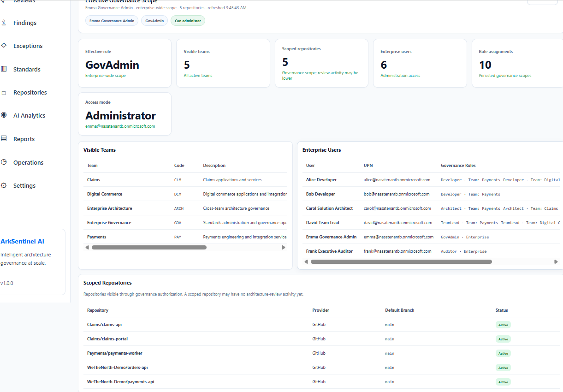Click the Scoped repositories count card
Image resolution: width=563 pixels, height=392 pixels.
click(321, 63)
